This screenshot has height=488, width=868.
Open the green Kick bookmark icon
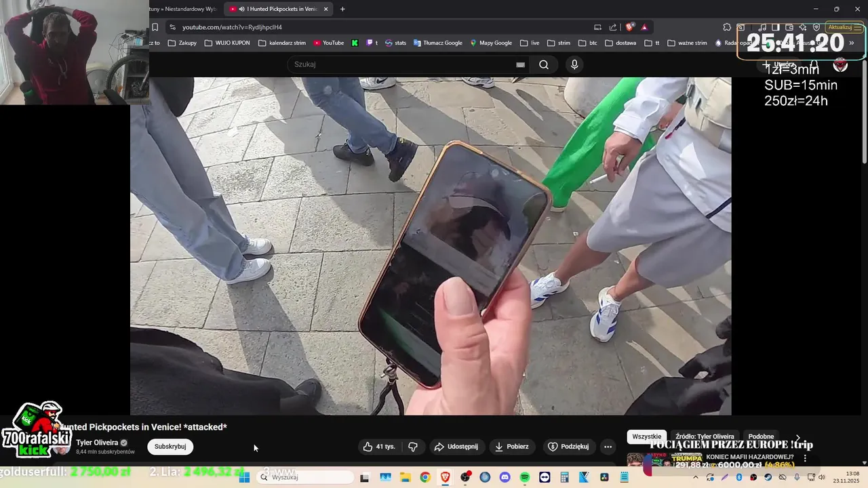click(x=355, y=43)
